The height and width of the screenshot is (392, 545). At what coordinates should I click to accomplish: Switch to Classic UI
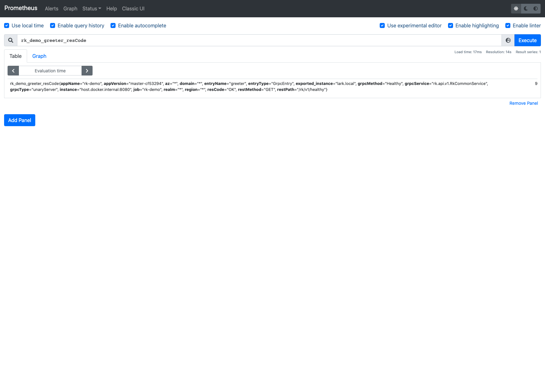(133, 8)
